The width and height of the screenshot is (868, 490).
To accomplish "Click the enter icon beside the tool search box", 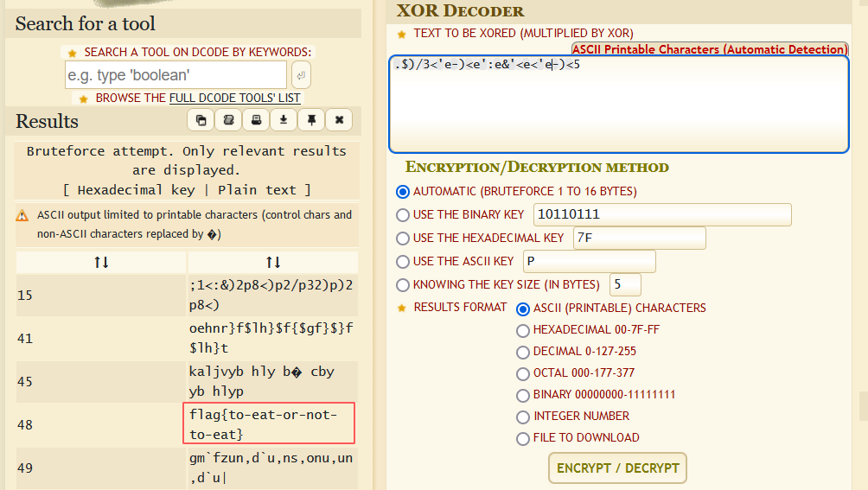I will click(301, 75).
